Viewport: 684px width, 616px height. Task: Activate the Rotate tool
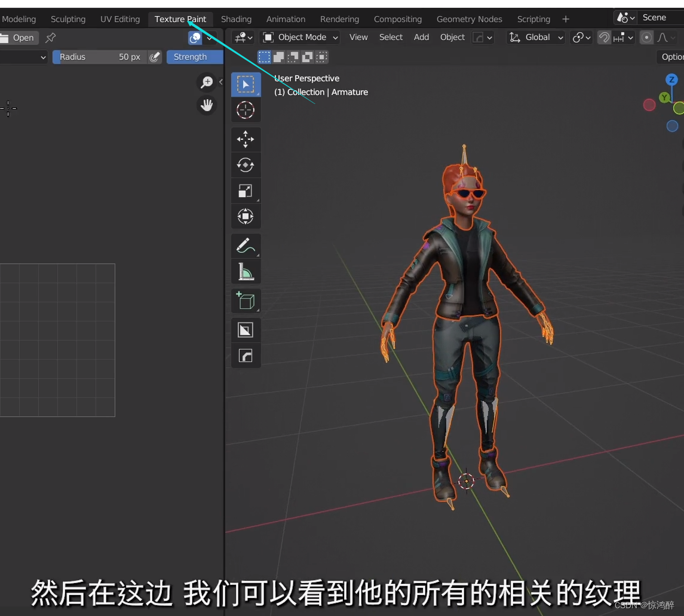pyautogui.click(x=246, y=165)
